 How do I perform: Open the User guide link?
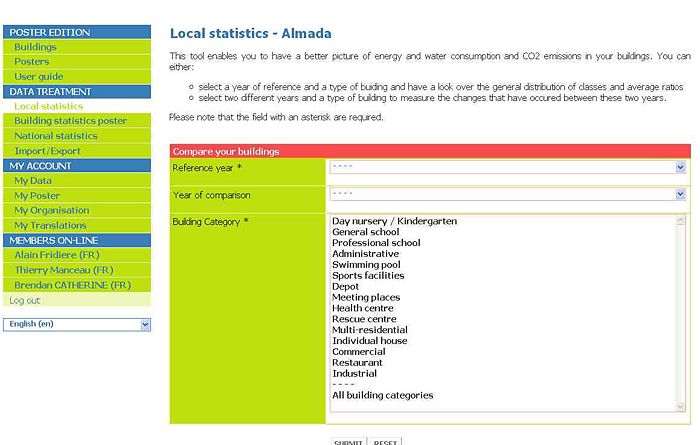click(x=38, y=77)
